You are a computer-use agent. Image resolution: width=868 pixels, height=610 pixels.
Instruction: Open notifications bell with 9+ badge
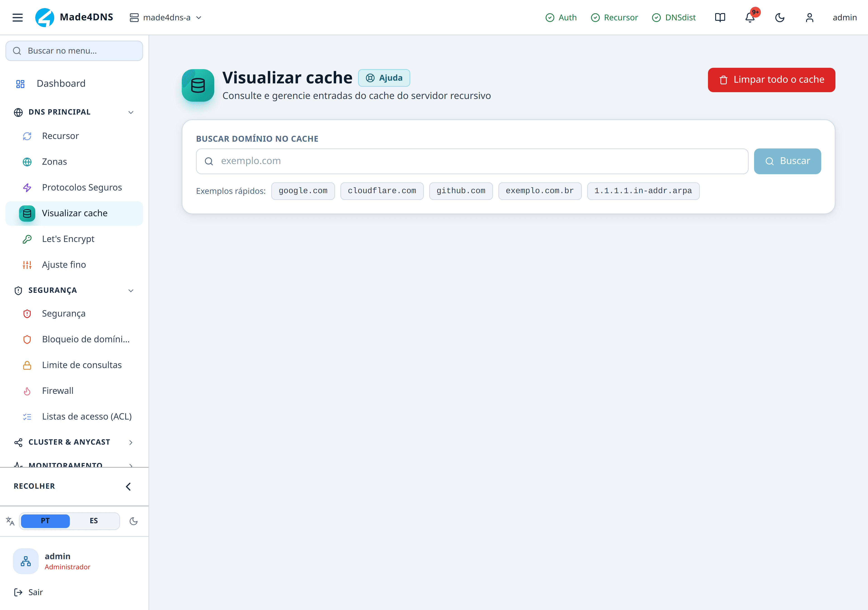750,17
